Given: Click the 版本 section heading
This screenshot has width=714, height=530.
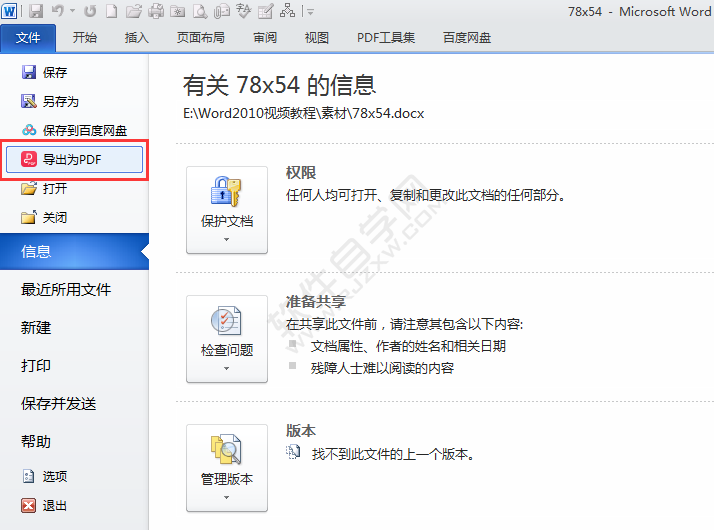Looking at the screenshot, I should coord(301,431).
